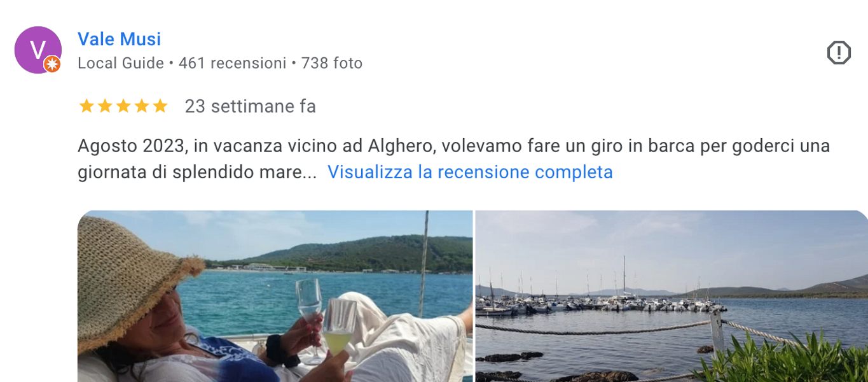Click the purple V profile avatar

[38, 50]
